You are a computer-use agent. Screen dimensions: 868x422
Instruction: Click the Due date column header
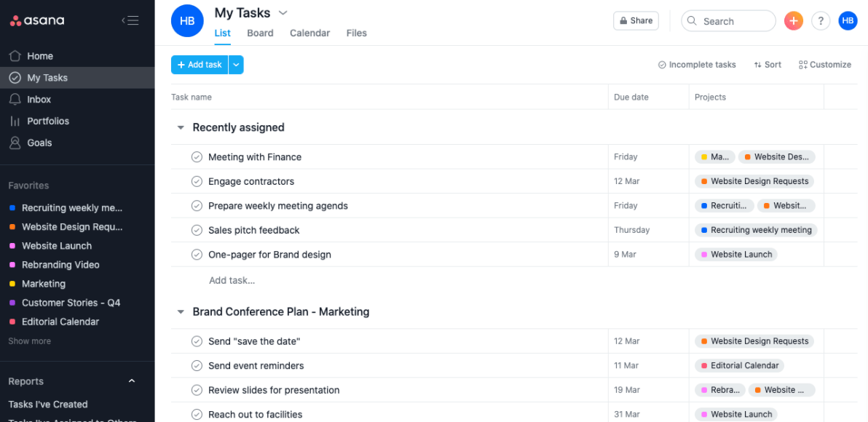coord(631,97)
